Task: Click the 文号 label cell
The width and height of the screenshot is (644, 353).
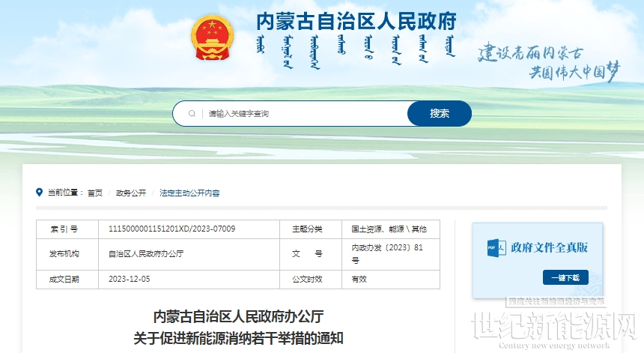Action: (x=311, y=254)
